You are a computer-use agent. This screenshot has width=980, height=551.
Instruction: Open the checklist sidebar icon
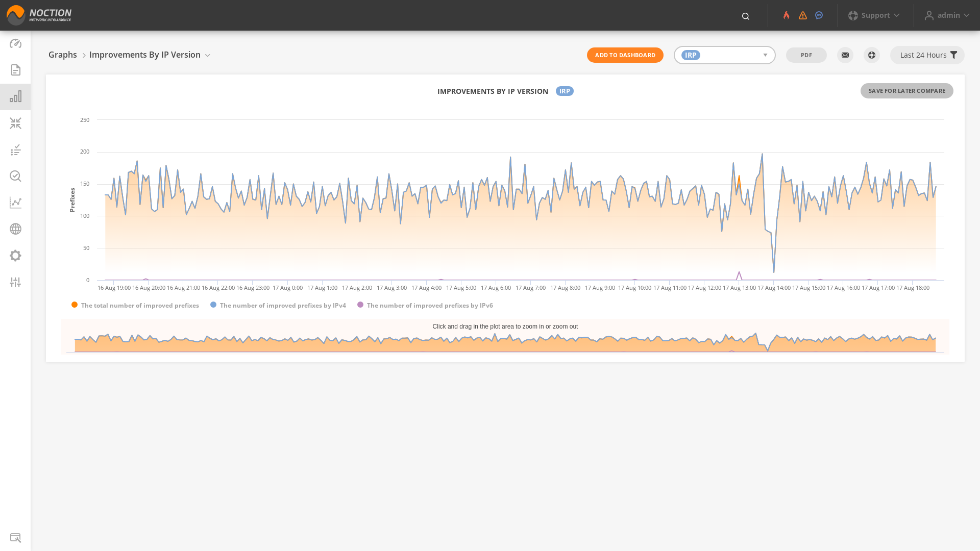point(15,149)
